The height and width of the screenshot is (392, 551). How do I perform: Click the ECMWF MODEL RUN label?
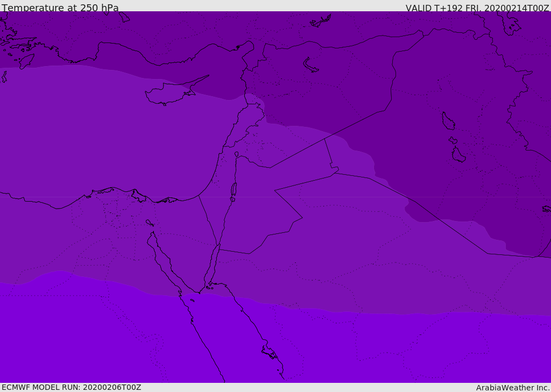(72, 387)
